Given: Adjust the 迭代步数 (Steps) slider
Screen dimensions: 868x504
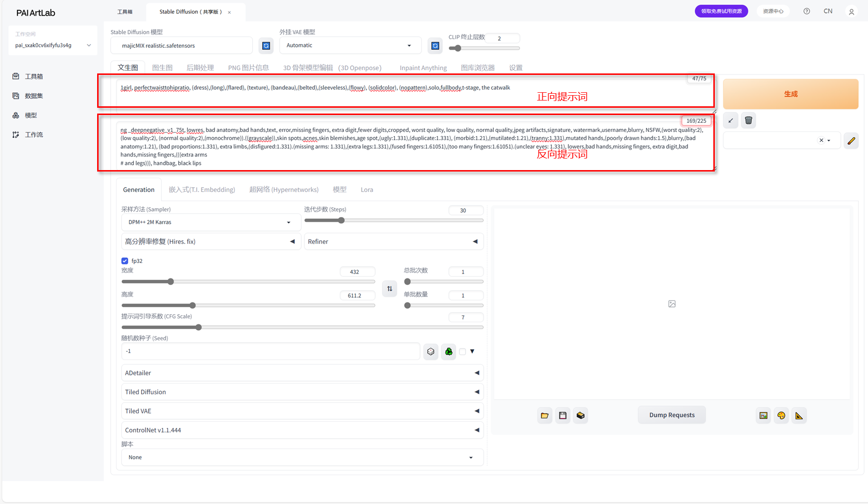Looking at the screenshot, I should [x=393, y=220].
